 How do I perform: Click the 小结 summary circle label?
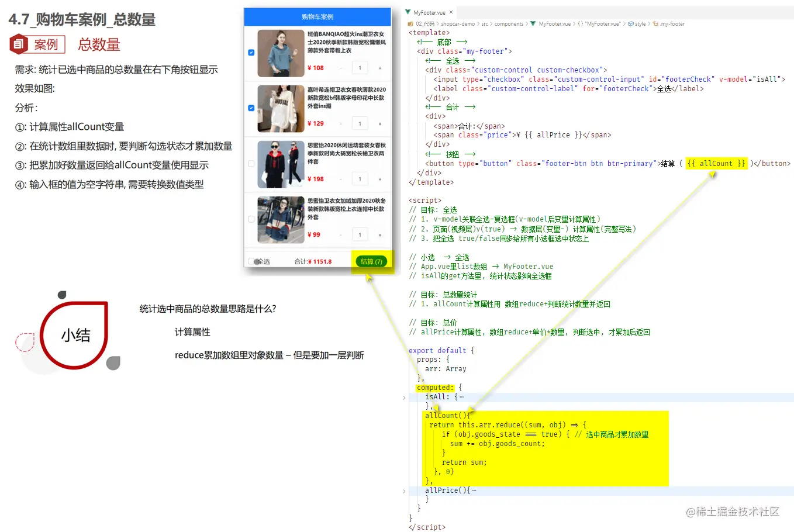tap(76, 336)
